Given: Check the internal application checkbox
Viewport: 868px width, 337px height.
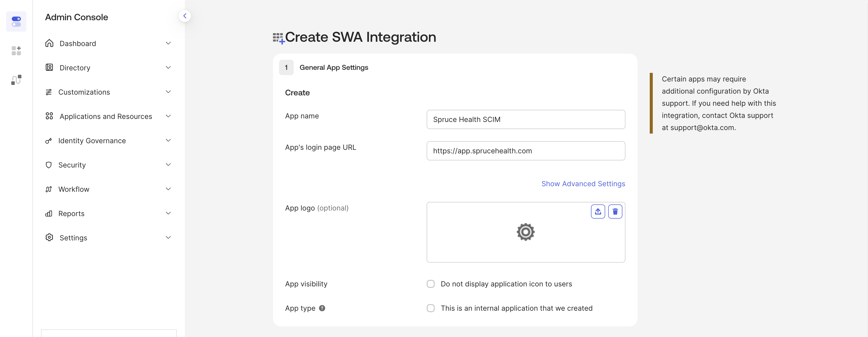Looking at the screenshot, I should tap(431, 308).
